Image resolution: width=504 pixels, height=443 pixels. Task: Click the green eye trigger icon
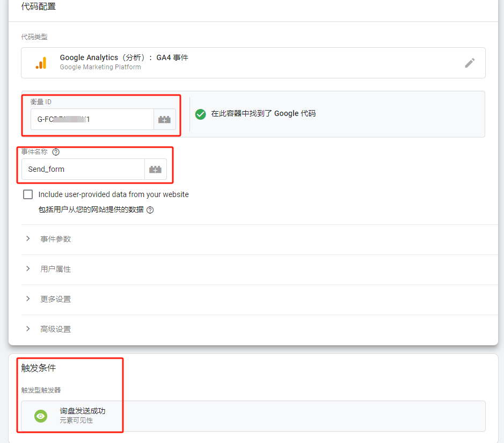point(41,416)
